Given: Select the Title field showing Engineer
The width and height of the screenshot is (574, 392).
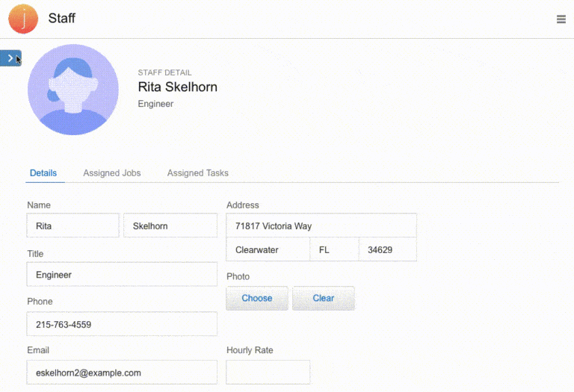Looking at the screenshot, I should point(122,275).
